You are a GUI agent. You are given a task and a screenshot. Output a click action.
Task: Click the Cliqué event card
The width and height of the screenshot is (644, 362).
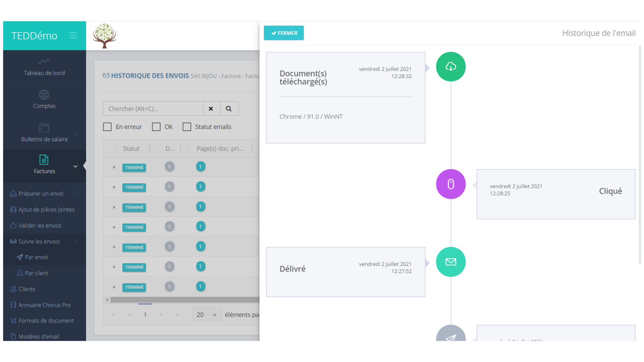(x=556, y=194)
